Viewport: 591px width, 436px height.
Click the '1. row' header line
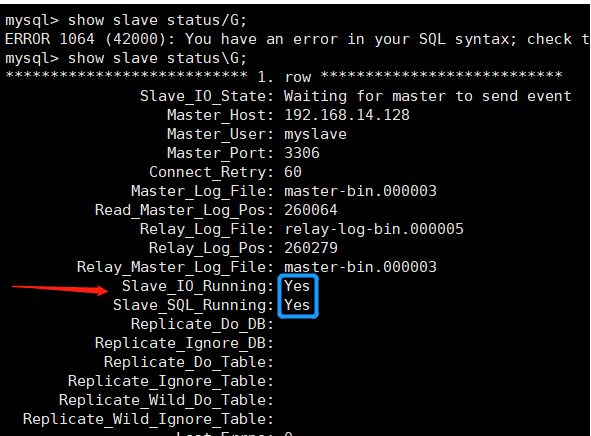click(284, 76)
